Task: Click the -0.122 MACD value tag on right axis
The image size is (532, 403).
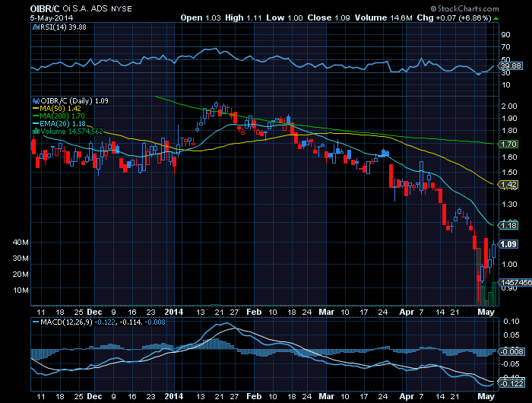Action: click(512, 384)
